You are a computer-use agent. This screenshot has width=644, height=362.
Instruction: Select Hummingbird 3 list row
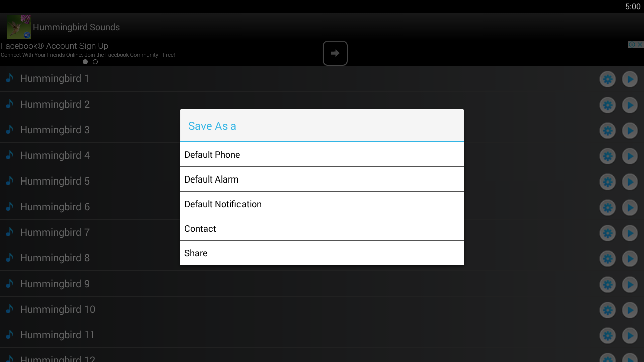[x=322, y=130]
